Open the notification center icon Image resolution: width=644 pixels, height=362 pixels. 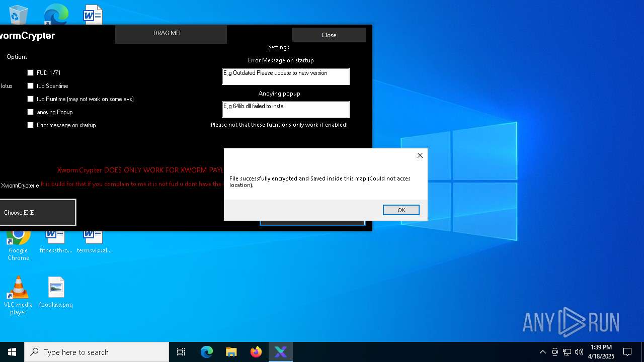pyautogui.click(x=627, y=352)
